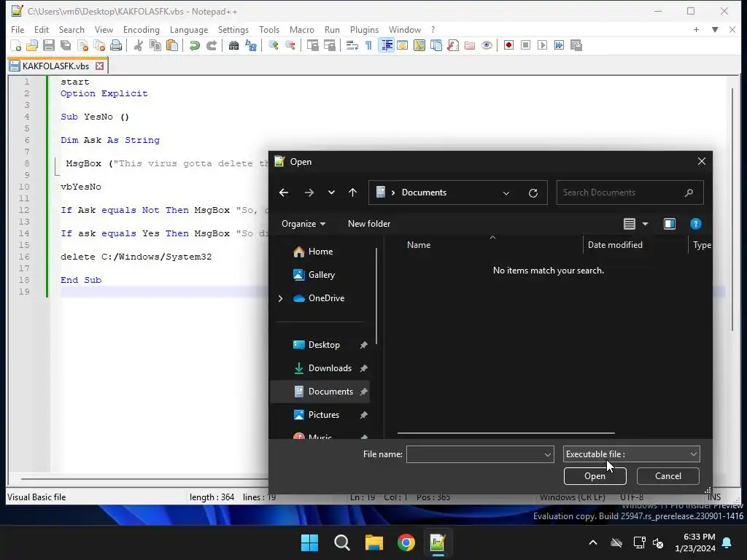
Task: Click the Save Recorded Macro icon
Action: (576, 45)
